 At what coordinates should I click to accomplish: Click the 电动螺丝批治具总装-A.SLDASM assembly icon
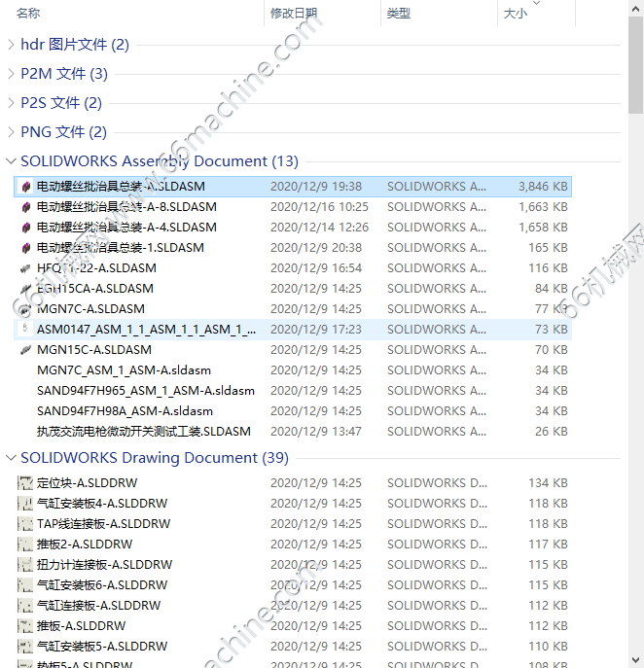26,187
